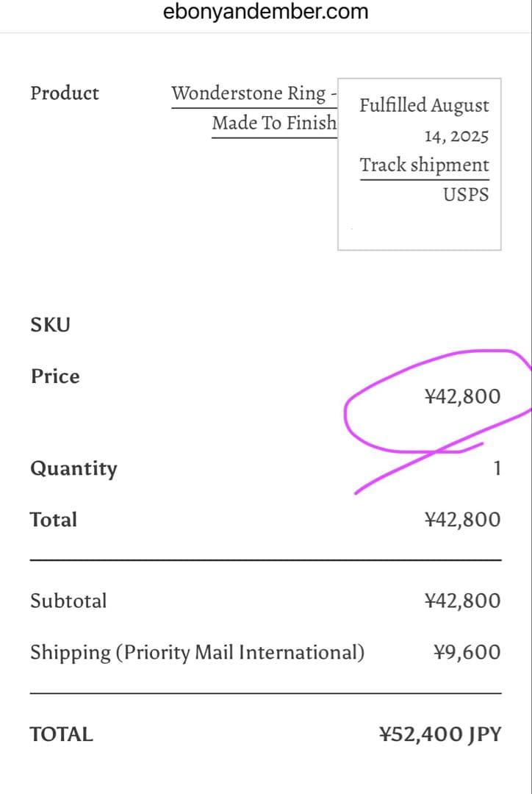The height and width of the screenshot is (794, 532).
Task: Click the bold TOTAL label
Action: pyautogui.click(x=62, y=734)
